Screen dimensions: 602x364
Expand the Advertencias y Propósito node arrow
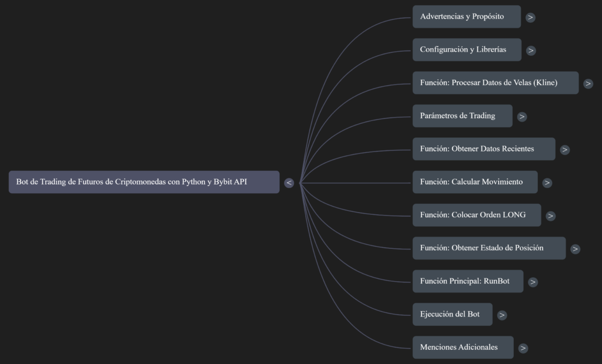pos(530,17)
